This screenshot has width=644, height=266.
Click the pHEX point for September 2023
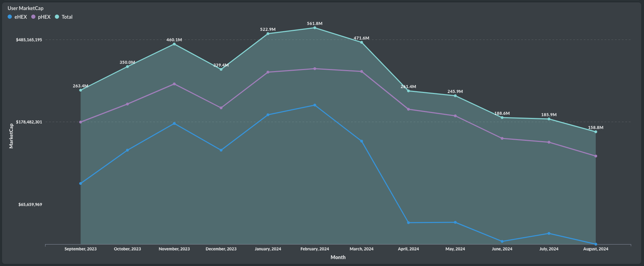81,122
